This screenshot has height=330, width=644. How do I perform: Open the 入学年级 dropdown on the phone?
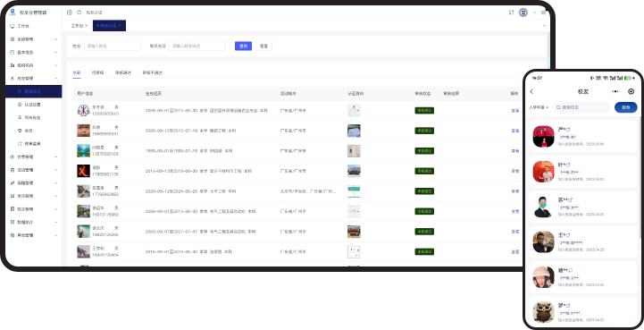(539, 107)
